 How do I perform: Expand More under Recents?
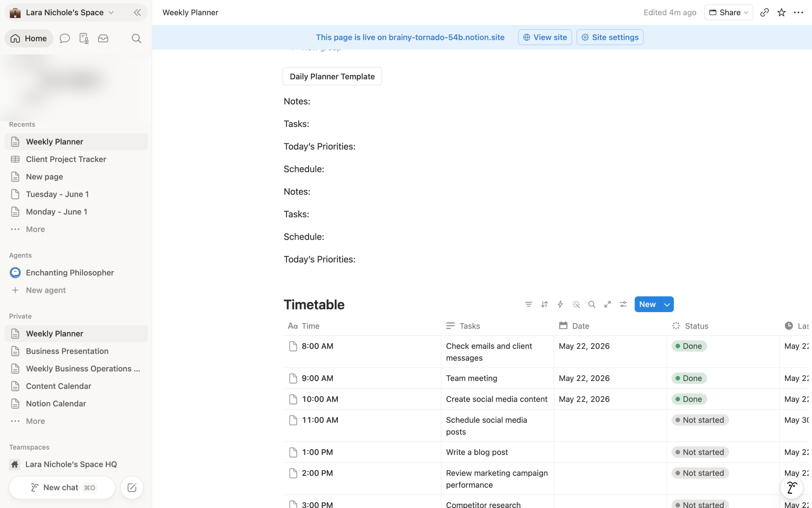76,229
